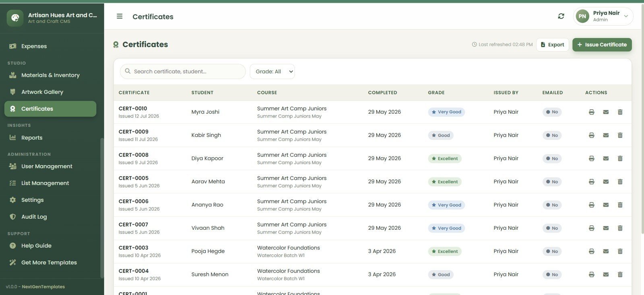Toggle the hamburger sidebar menu icon
644x295 pixels.
tap(120, 17)
